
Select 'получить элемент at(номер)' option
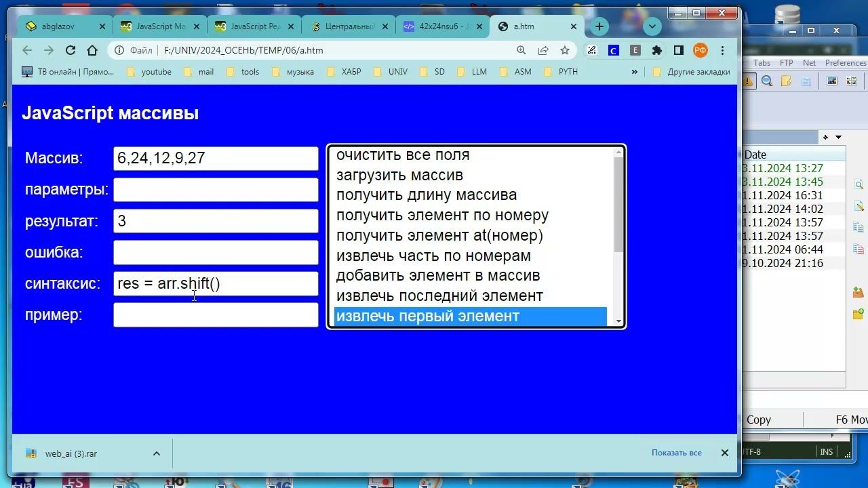pyautogui.click(x=471, y=236)
